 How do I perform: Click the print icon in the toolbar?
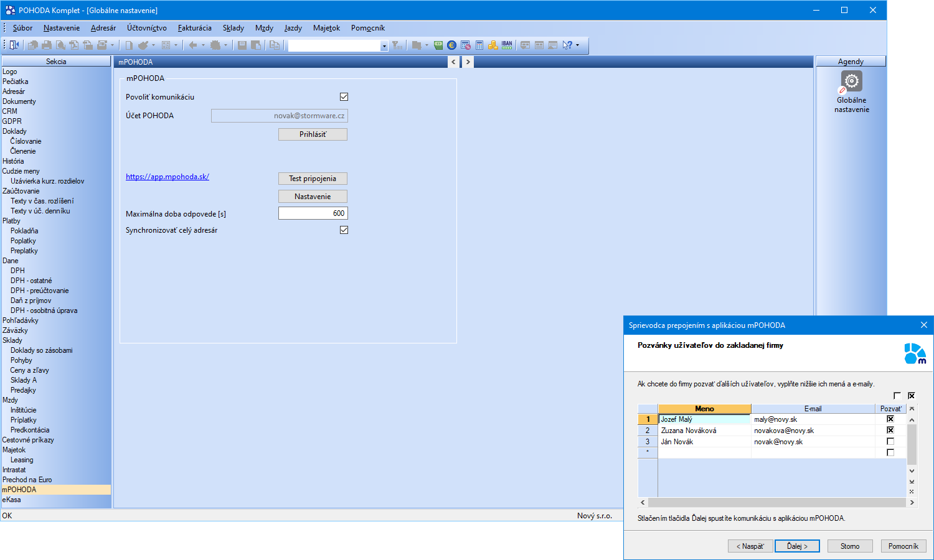[x=47, y=45]
